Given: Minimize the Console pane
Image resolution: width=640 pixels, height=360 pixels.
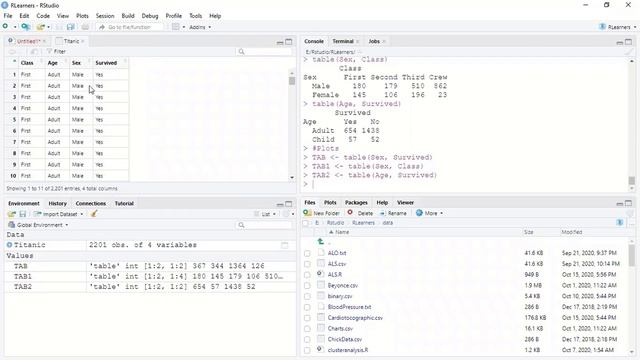Looking at the screenshot, I should pyautogui.click(x=620, y=42).
